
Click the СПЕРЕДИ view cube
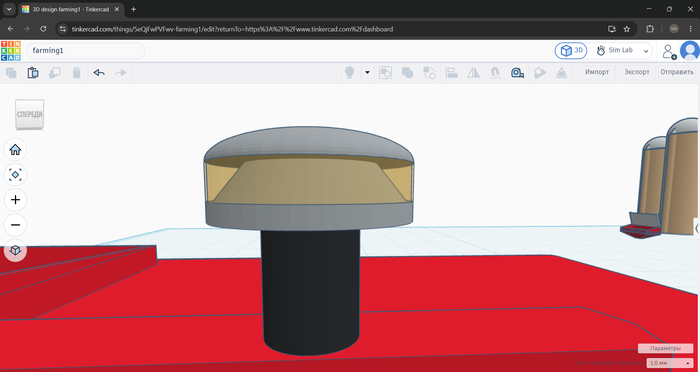tap(30, 114)
